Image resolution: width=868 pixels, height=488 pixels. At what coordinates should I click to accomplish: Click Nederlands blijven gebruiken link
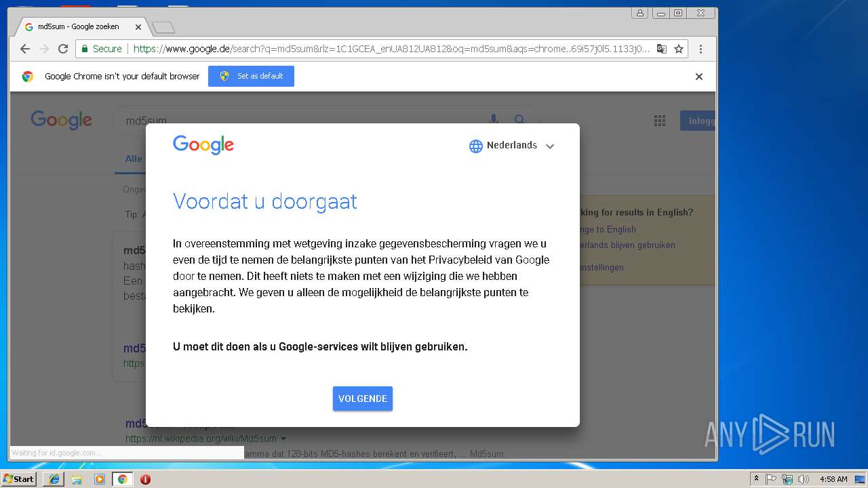point(627,245)
